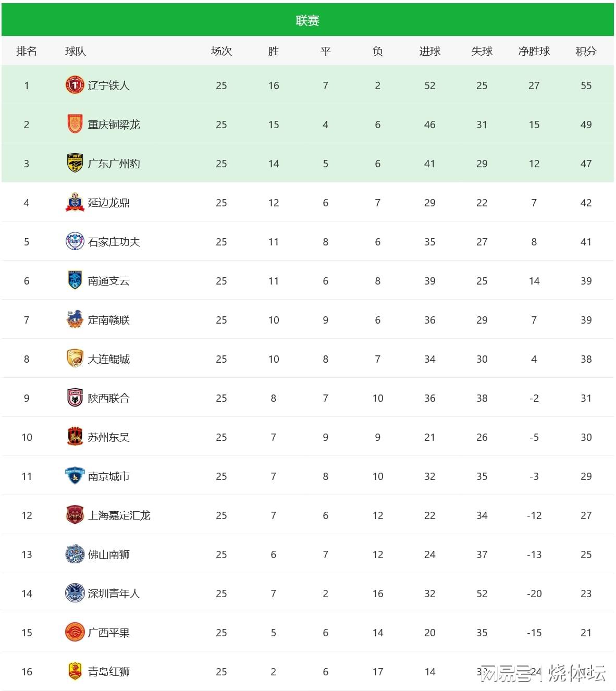
Task: Click the 广西平果 team name
Action: pos(108,633)
